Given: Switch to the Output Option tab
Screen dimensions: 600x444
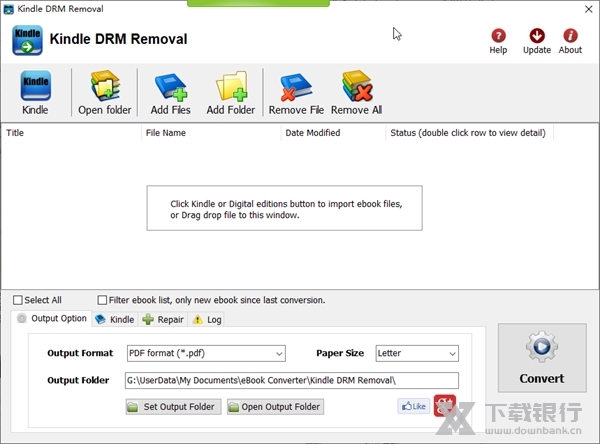Looking at the screenshot, I should coord(52,318).
